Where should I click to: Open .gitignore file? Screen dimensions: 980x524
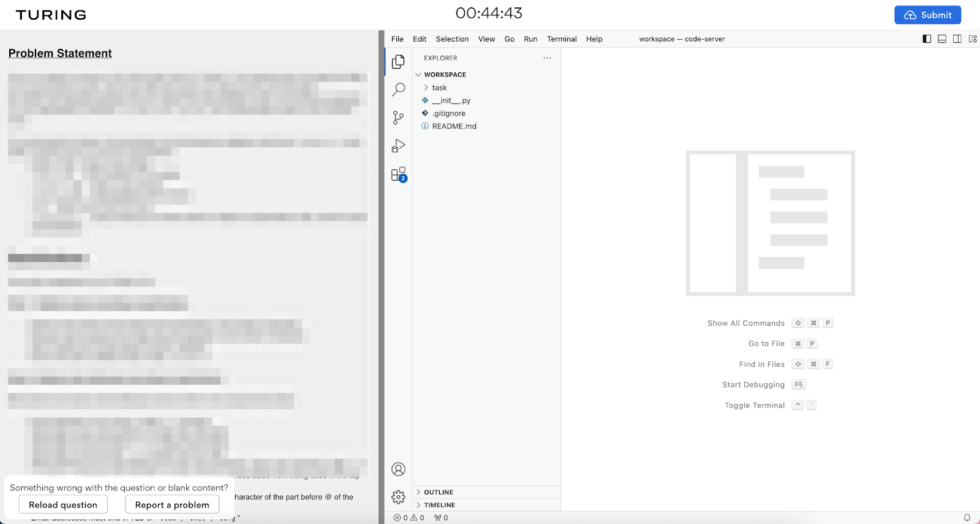449,113
